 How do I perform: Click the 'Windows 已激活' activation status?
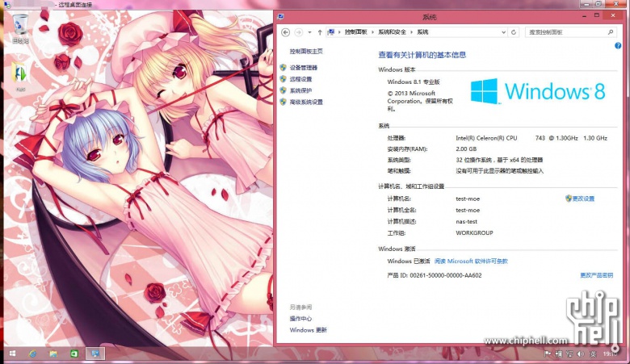409,261
